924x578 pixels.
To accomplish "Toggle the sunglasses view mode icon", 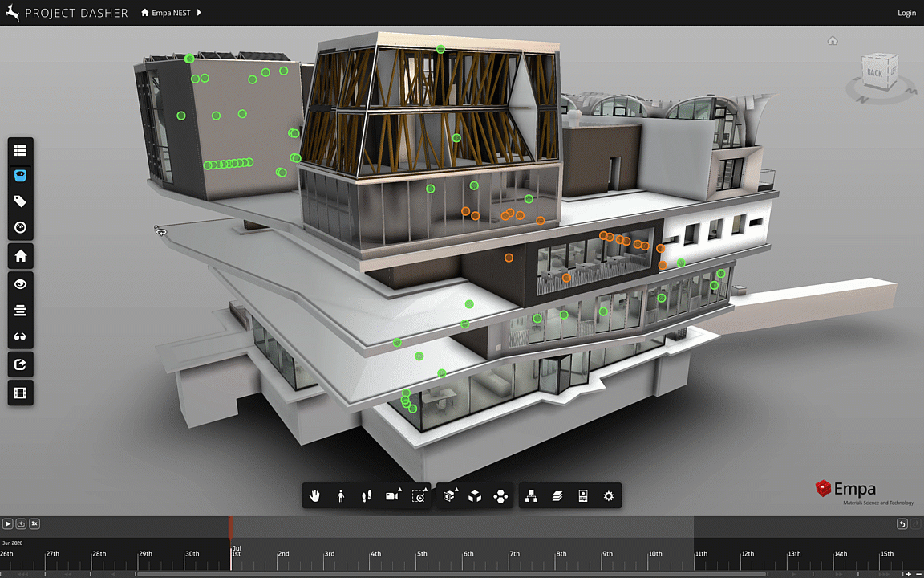I will tap(21, 336).
